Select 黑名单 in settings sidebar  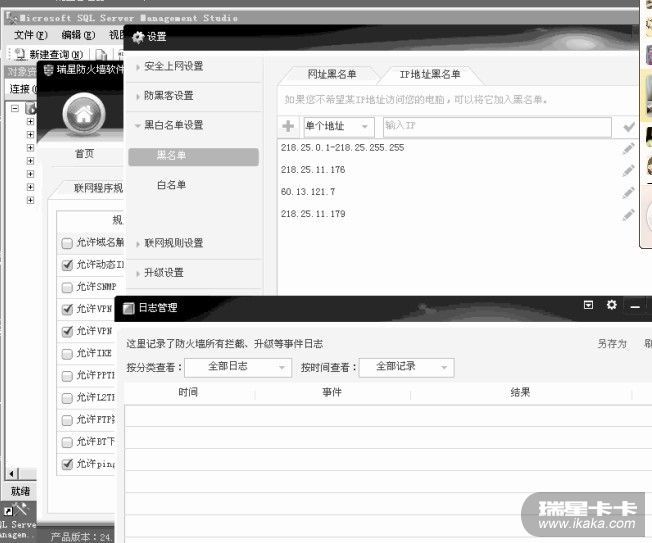point(193,156)
